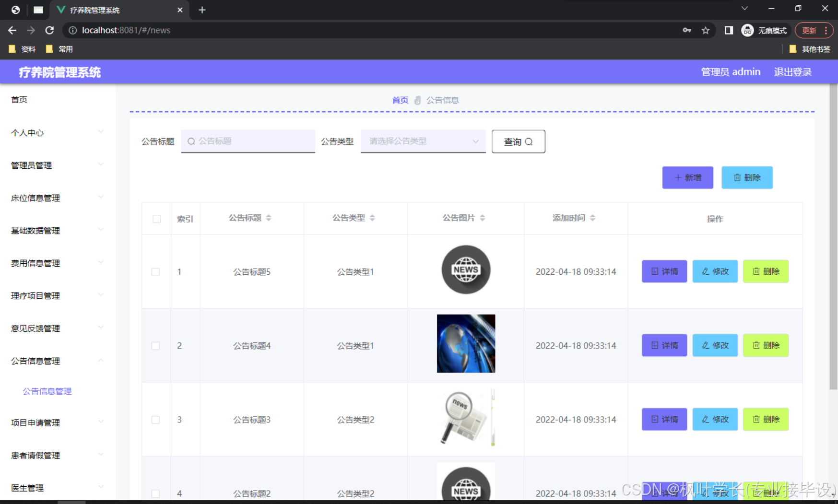
Task: Expand the 患者请假管理 sidebar menu
Action: tap(58, 455)
